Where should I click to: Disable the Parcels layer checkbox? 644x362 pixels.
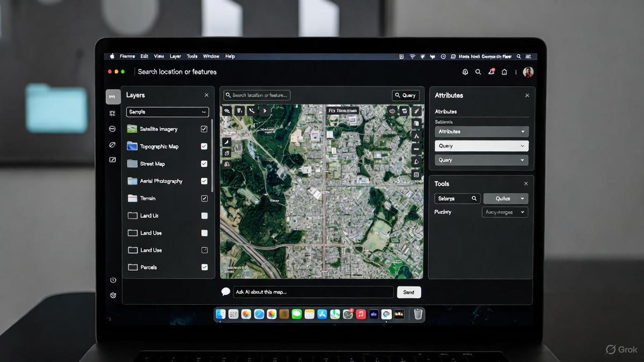[204, 267]
